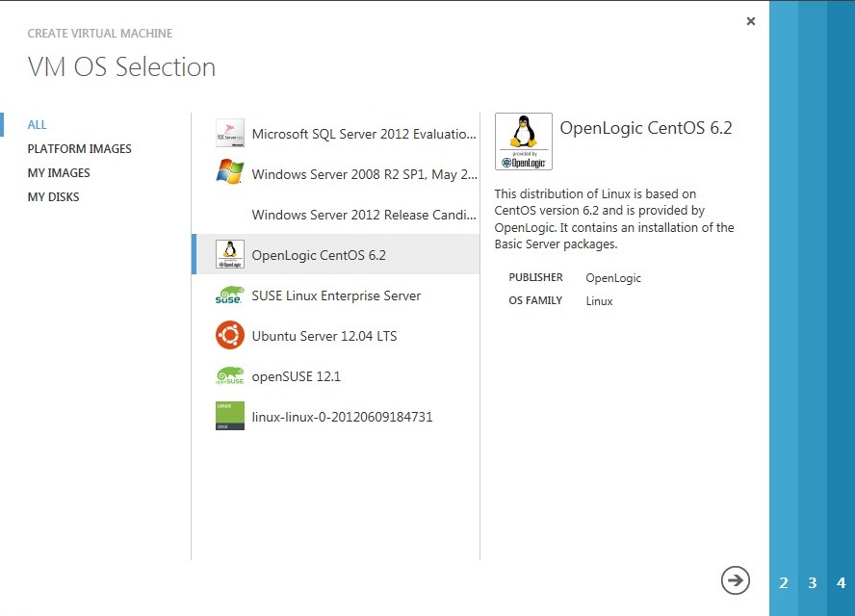Pick Ubuntu Server 12.04 LTS label
The height and width of the screenshot is (616, 855).
point(324,336)
